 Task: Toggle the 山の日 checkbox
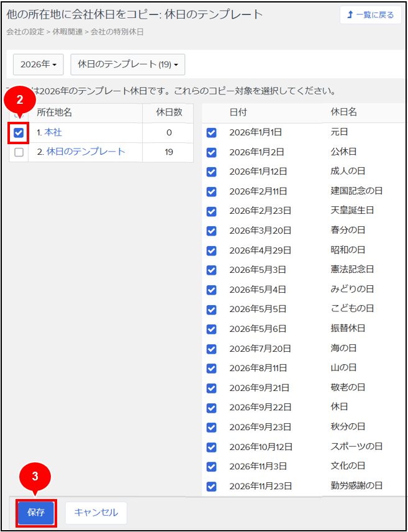tap(212, 369)
